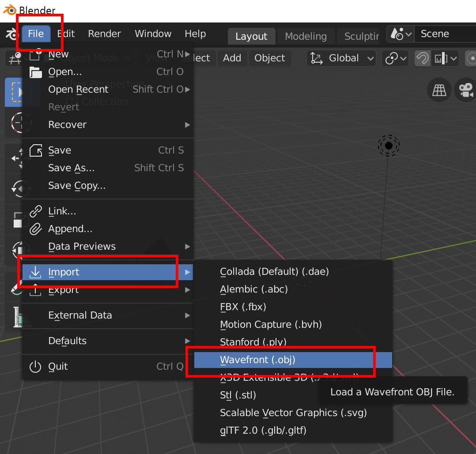This screenshot has height=454, width=476.
Task: Click Open... in the File menu
Action: 108,72
